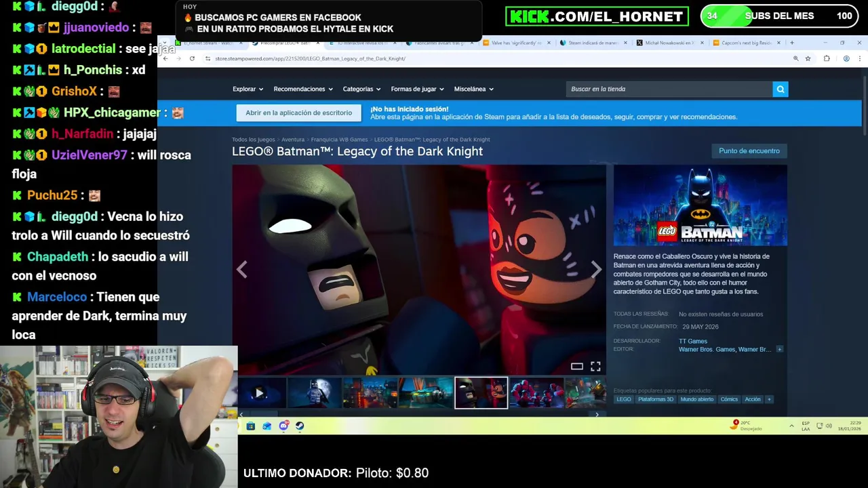Open the browser profile avatar icon
This screenshot has width=868, height=488.
tap(846, 58)
